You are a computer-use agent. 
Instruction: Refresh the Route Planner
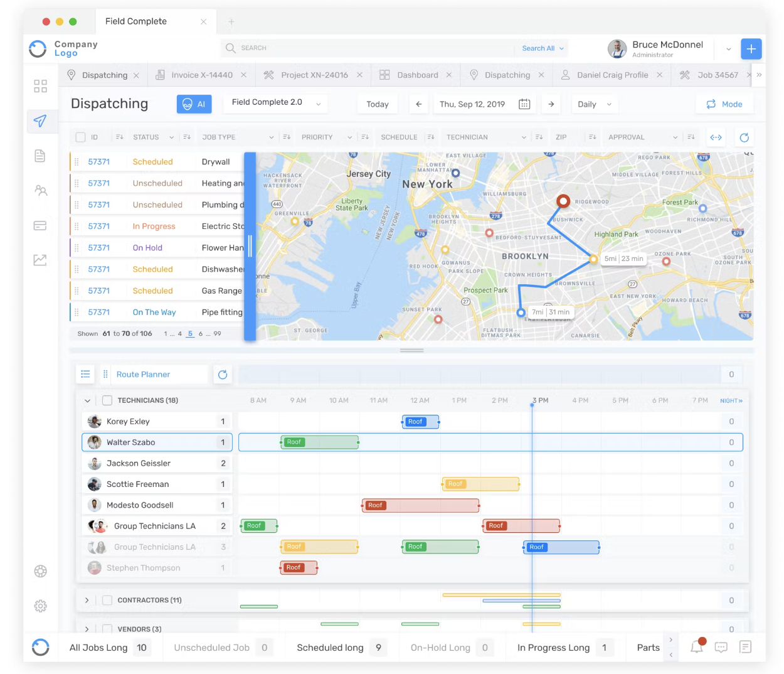pyautogui.click(x=223, y=375)
